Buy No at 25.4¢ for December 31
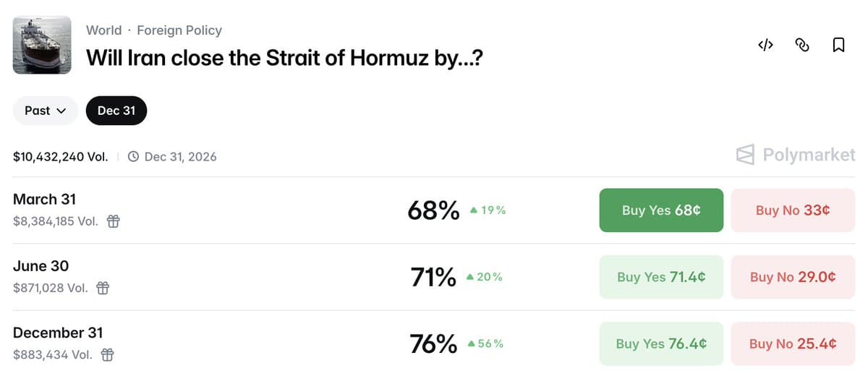The image size is (868, 384). click(x=793, y=344)
